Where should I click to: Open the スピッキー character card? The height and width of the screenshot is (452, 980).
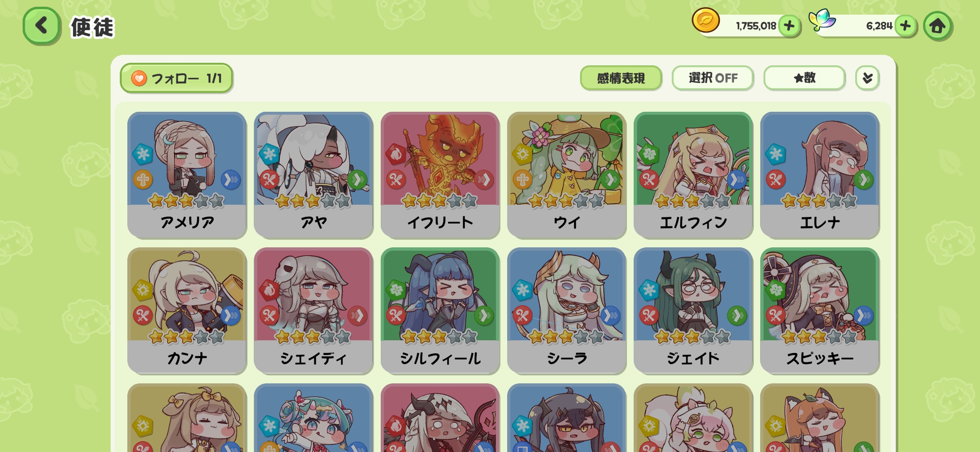pos(820,311)
